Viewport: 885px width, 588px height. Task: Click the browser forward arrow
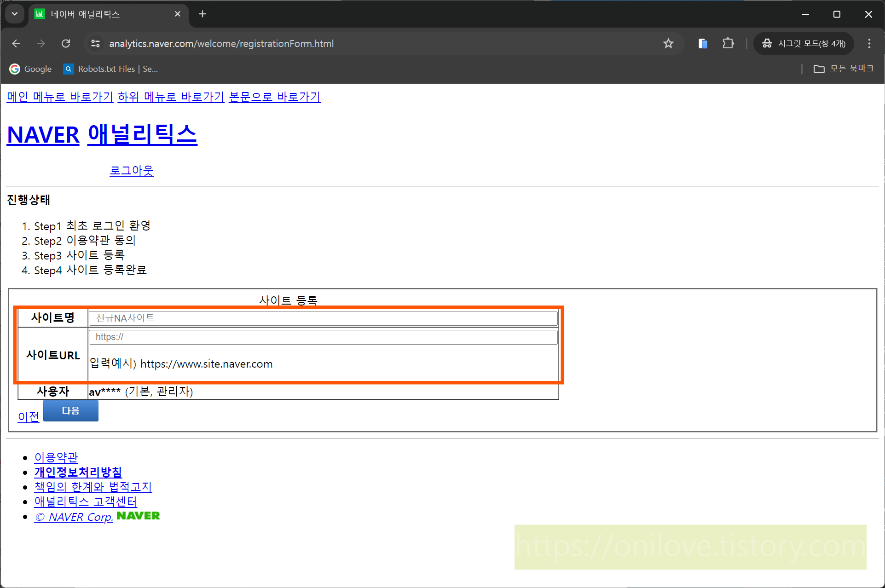coord(41,43)
